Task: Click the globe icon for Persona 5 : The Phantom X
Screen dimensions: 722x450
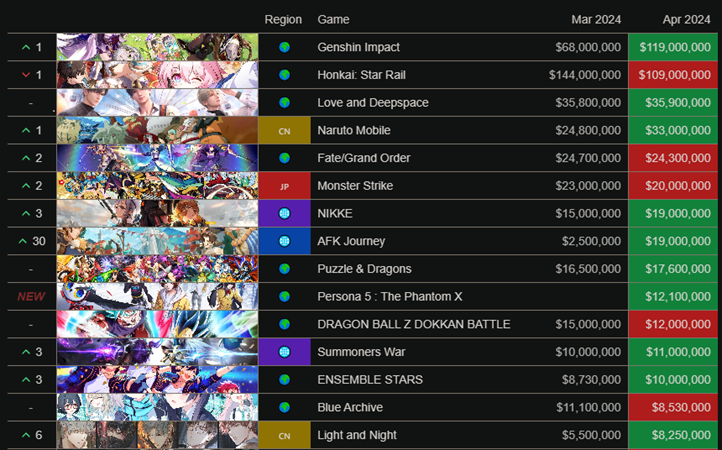Action: coord(285,296)
